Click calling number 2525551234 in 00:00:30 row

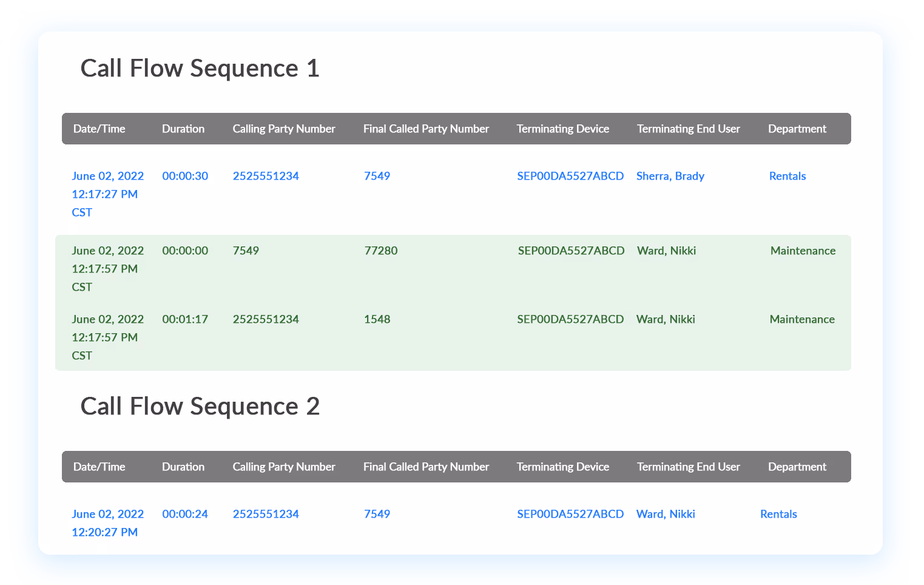click(266, 176)
